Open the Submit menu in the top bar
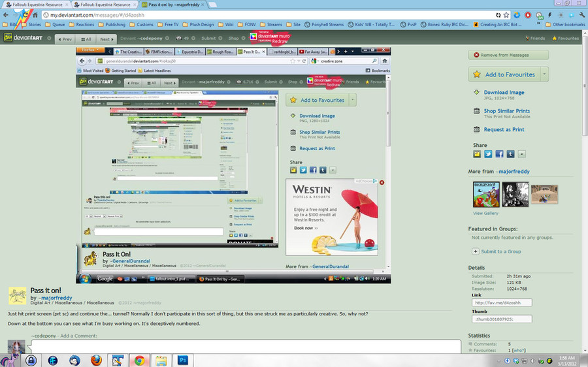This screenshot has height=367, width=588. click(212, 39)
